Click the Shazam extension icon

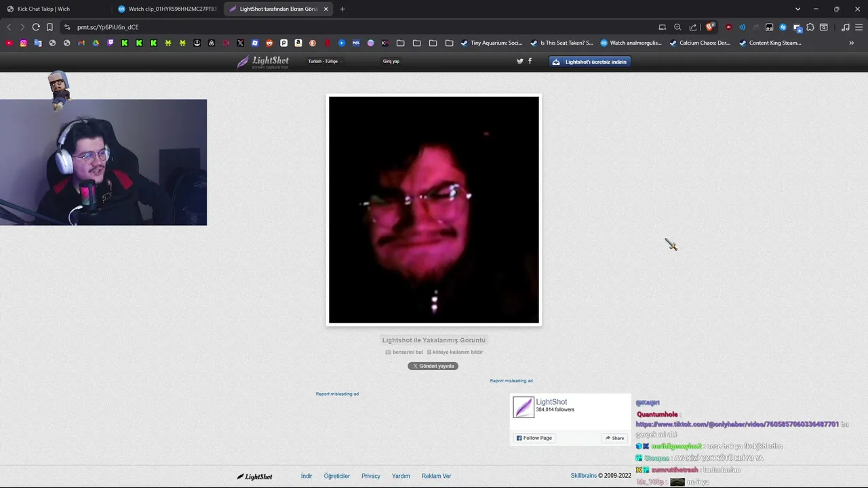pyautogui.click(x=783, y=27)
